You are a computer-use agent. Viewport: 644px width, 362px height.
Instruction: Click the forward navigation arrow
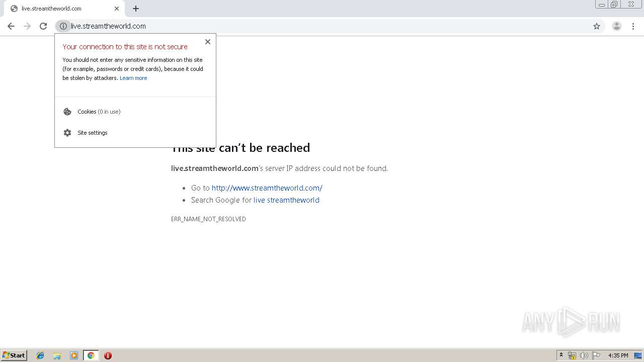coord(27,26)
